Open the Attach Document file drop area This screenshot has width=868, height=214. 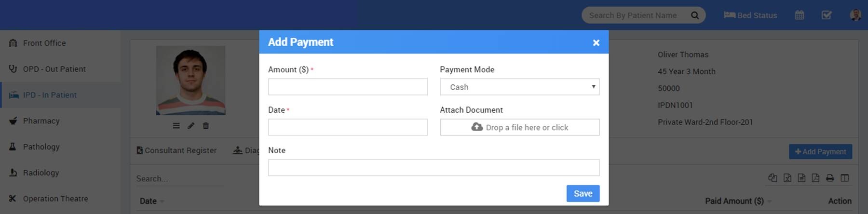coord(519,127)
